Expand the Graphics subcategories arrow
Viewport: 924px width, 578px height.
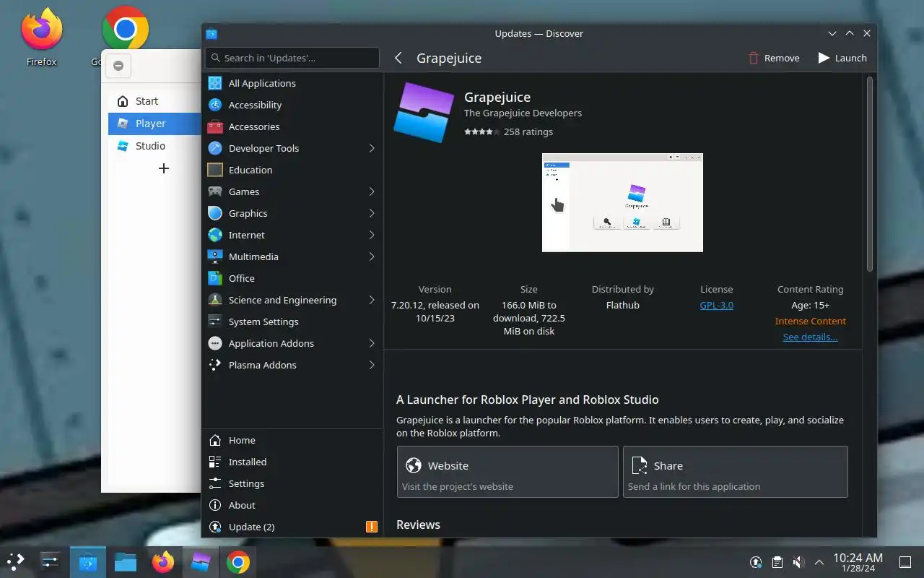372,213
